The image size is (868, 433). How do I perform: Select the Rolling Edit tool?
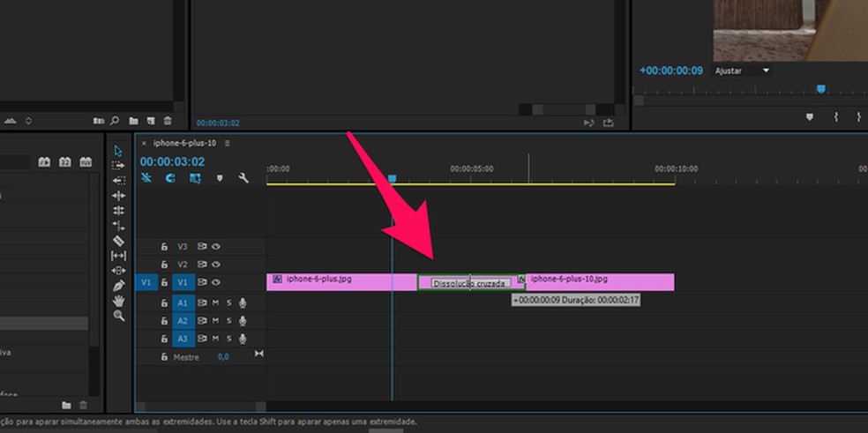coord(118,211)
